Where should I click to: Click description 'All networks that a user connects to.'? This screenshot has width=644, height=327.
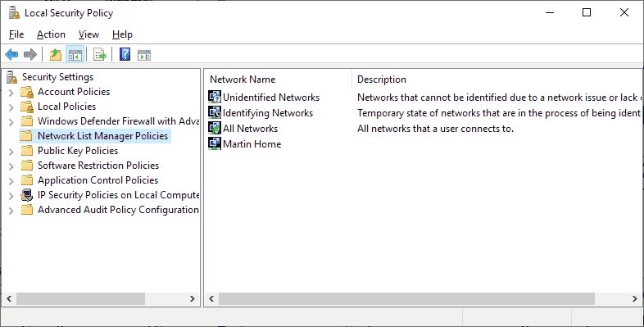point(435,129)
